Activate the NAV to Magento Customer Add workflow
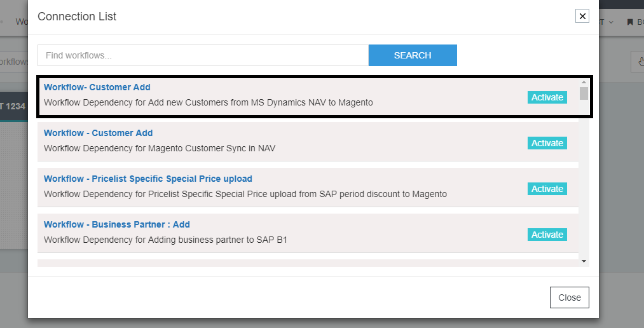The image size is (644, 328). pyautogui.click(x=547, y=97)
